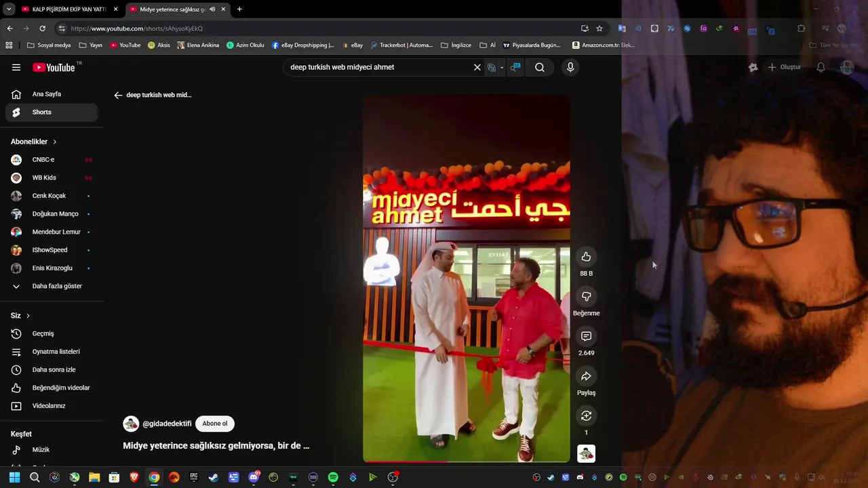Image resolution: width=868 pixels, height=488 pixels.
Task: Bookmark this page with the star
Action: [599, 28]
